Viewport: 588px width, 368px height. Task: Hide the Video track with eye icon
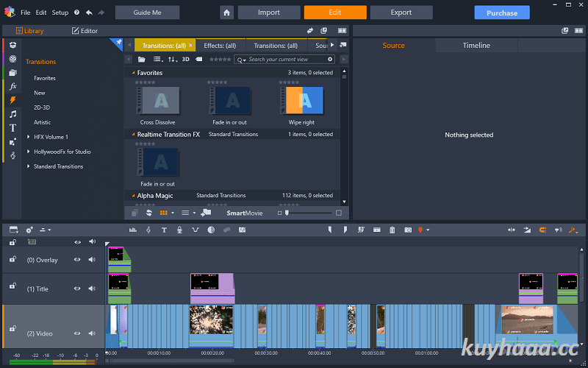77,333
